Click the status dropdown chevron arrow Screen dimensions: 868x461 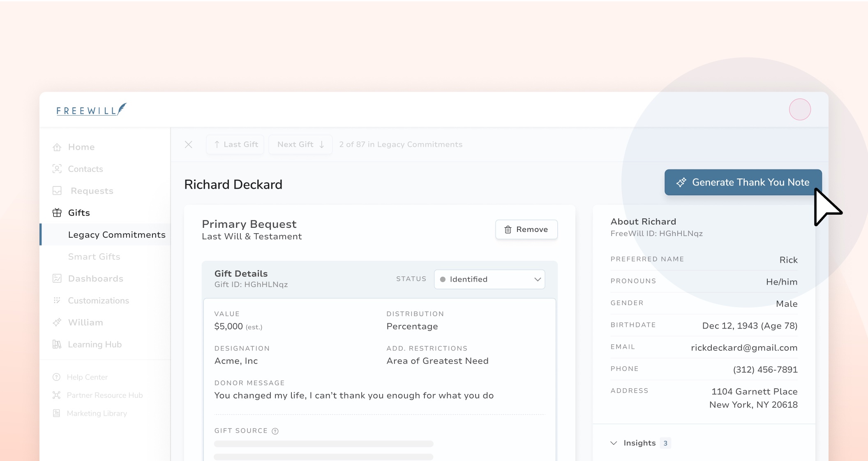click(x=538, y=279)
